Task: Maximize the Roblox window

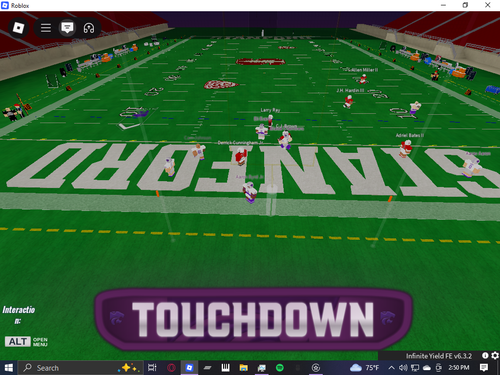Action: coord(465,5)
